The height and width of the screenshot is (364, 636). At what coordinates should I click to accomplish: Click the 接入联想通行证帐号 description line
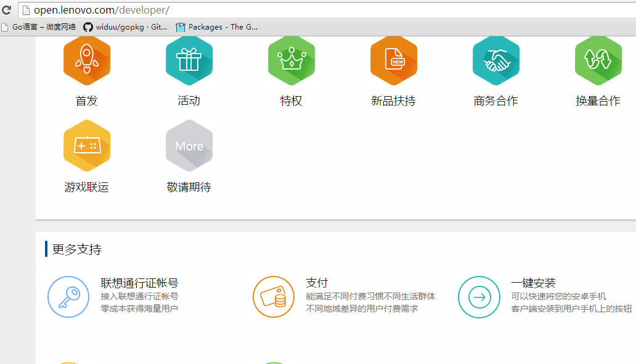pyautogui.click(x=139, y=296)
